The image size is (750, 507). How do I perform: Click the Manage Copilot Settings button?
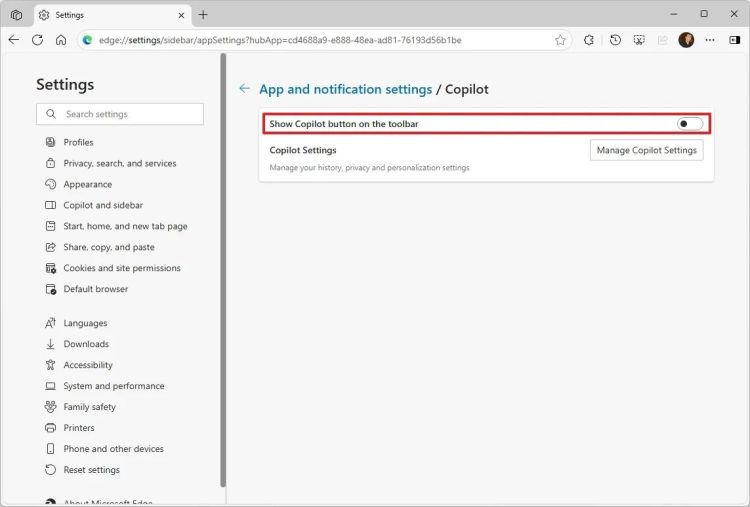[646, 150]
